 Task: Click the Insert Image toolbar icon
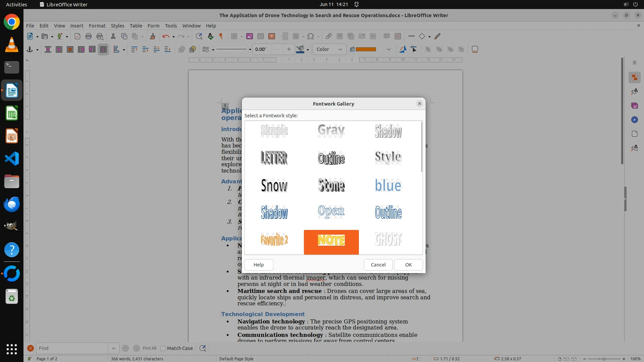pyautogui.click(x=249, y=36)
